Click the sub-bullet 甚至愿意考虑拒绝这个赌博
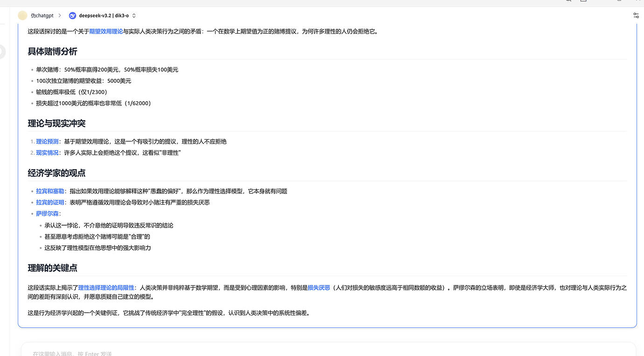The width and height of the screenshot is (644, 356). pyautogui.click(x=97, y=237)
